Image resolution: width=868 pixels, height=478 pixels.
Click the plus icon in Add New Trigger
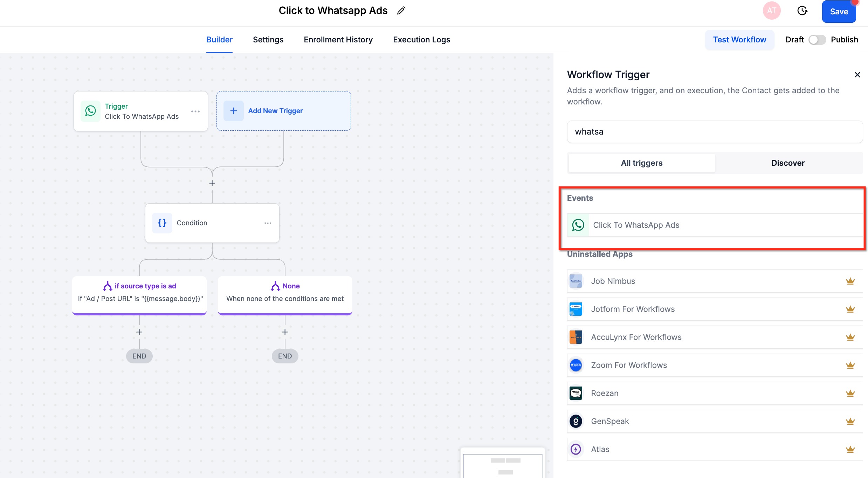click(x=234, y=111)
